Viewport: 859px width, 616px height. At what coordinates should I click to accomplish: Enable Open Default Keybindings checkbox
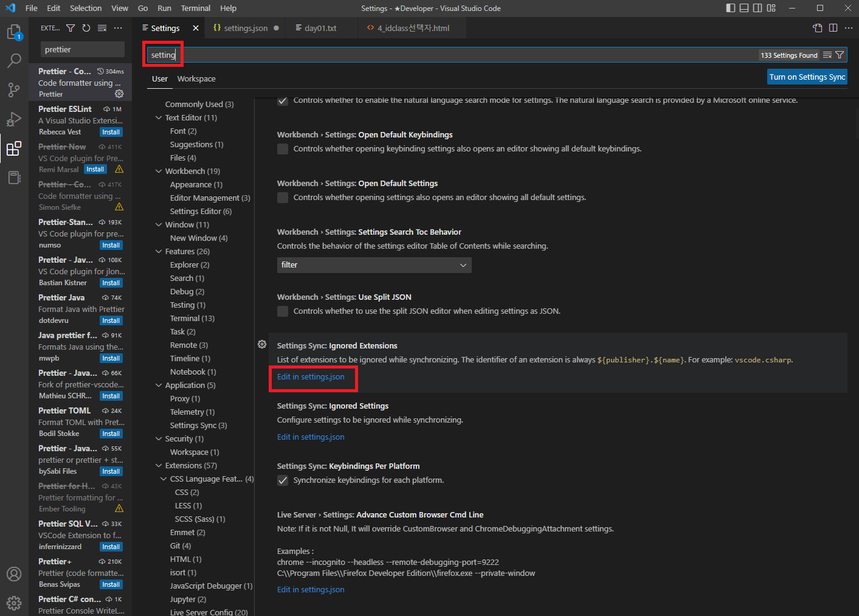pyautogui.click(x=283, y=148)
